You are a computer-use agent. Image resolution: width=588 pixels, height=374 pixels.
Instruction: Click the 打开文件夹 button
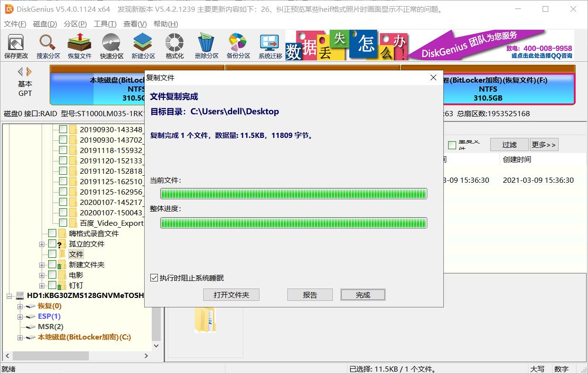point(231,295)
